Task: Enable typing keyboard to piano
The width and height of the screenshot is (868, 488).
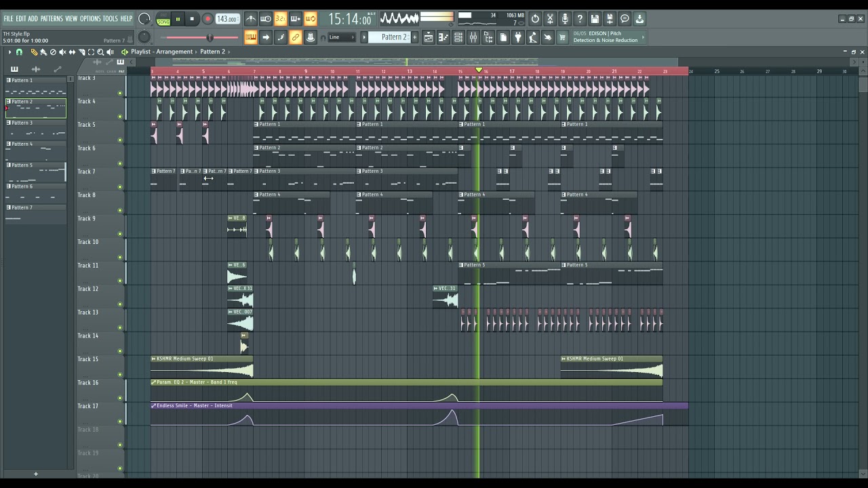Action: point(251,37)
